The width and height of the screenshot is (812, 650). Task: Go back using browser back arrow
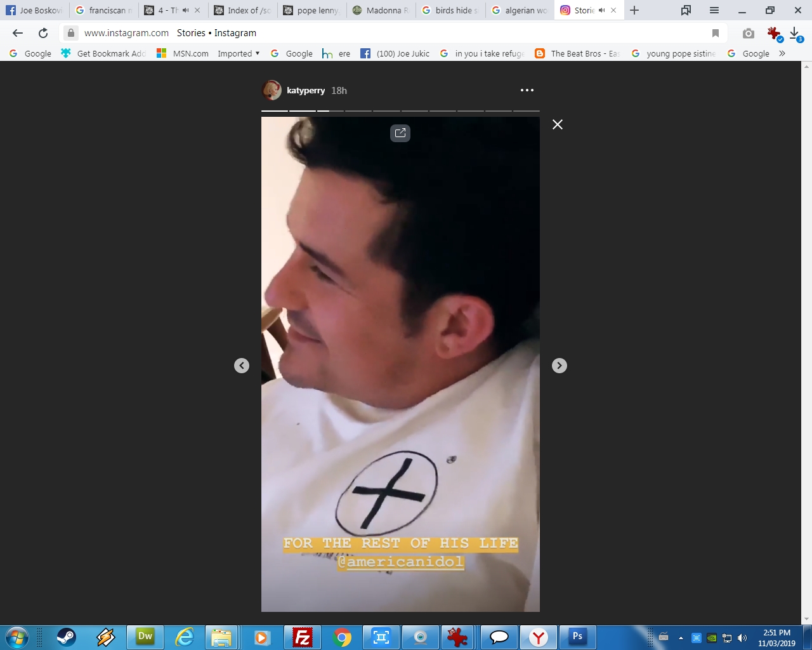[18, 33]
